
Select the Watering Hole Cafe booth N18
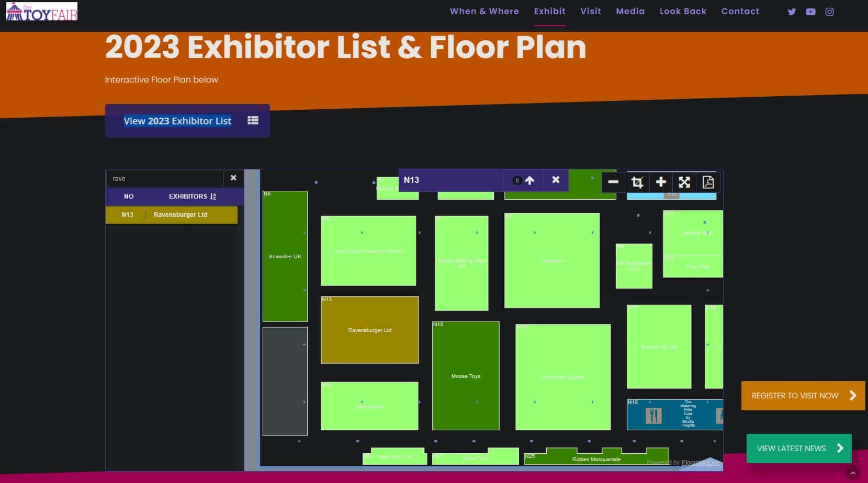675,415
